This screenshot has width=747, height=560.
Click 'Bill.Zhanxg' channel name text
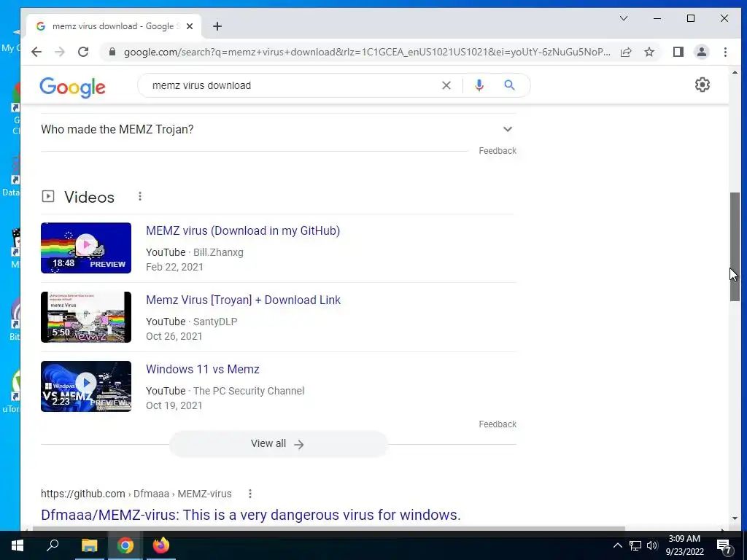click(218, 252)
